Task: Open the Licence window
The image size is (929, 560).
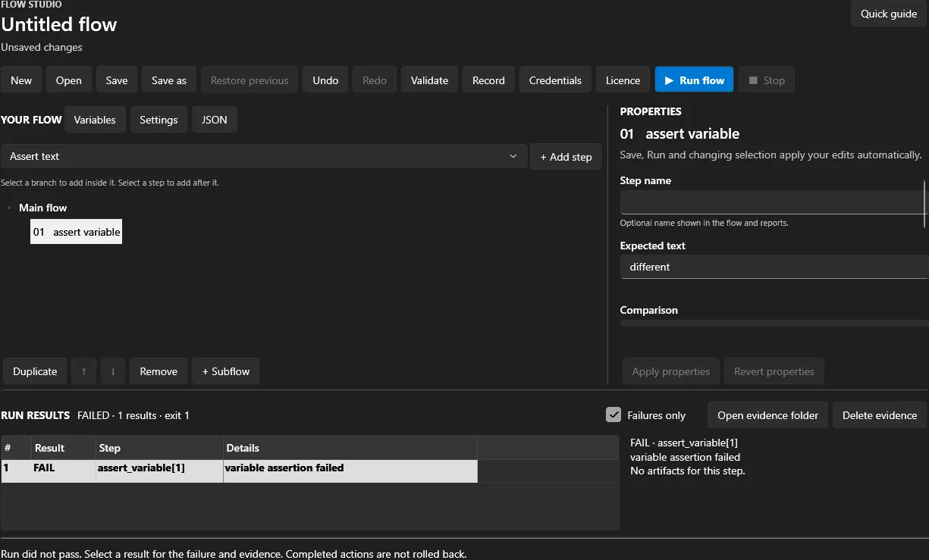Action: 623,80
